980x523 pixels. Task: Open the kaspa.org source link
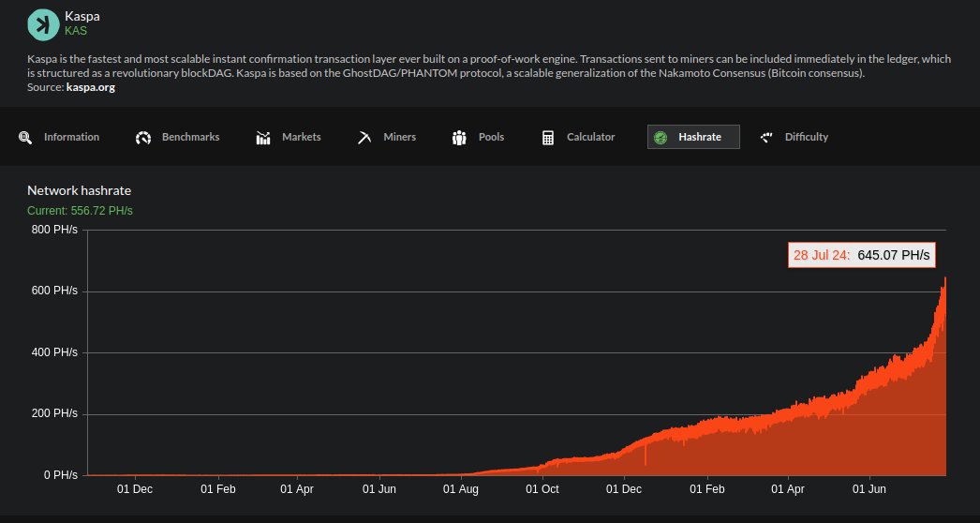point(91,87)
